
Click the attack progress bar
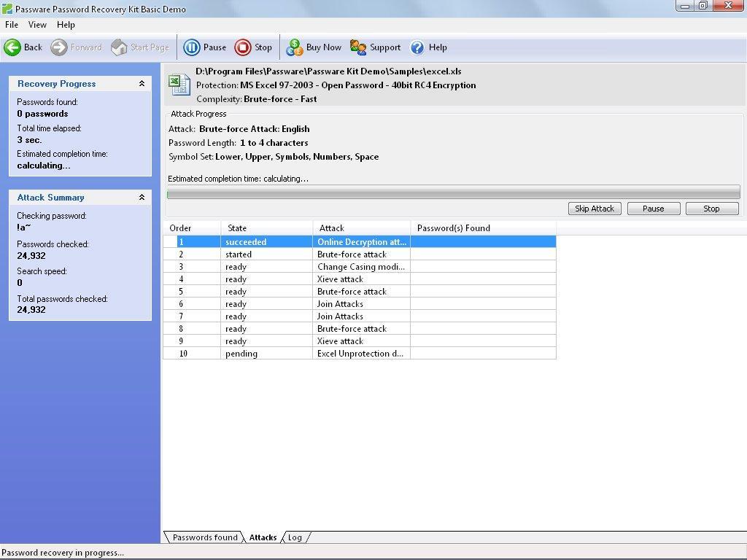(x=454, y=192)
